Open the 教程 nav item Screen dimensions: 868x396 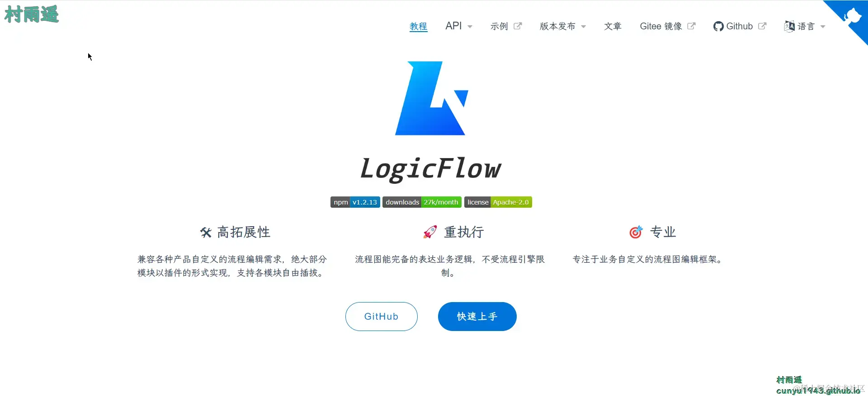point(418,26)
